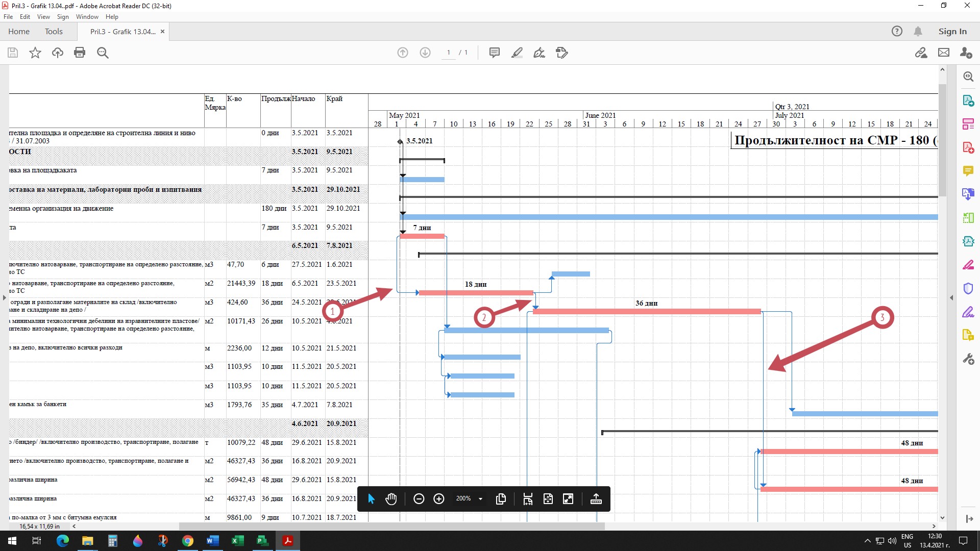
Task: Zoom in with plus button
Action: (x=438, y=499)
